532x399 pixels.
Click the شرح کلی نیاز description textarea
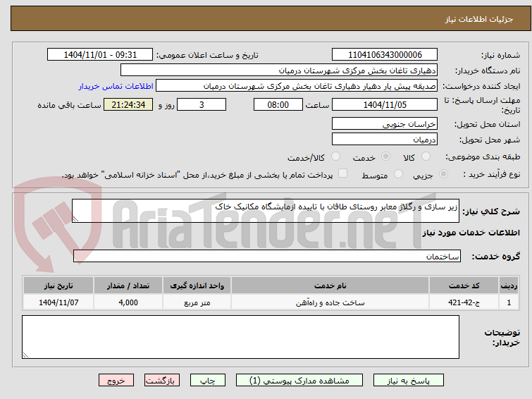266,211
